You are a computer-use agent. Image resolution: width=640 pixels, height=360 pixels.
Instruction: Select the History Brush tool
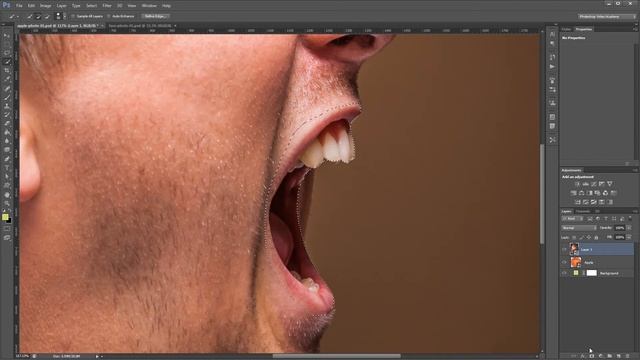point(7,115)
